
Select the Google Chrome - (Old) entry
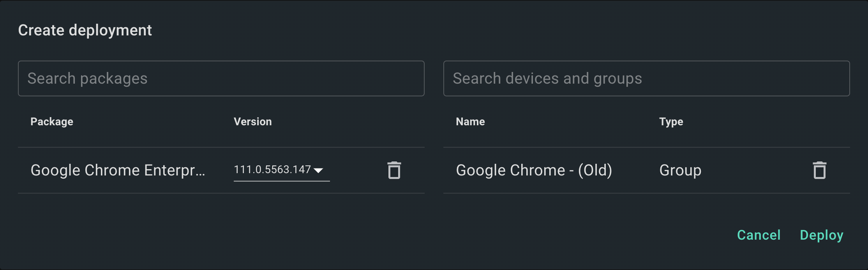pos(534,170)
